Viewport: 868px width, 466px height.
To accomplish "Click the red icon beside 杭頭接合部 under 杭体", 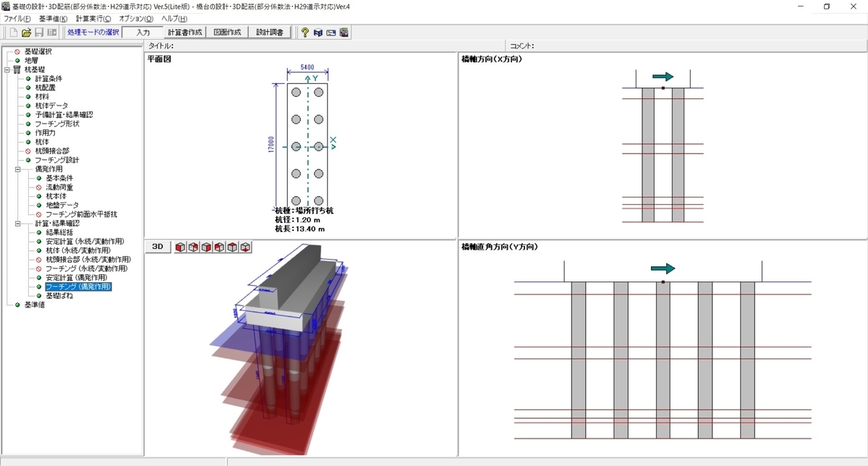I will [28, 151].
